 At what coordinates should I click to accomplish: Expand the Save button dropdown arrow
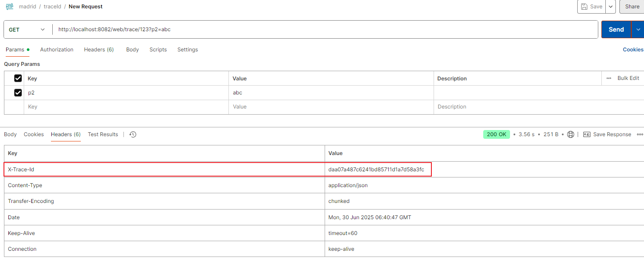611,6
